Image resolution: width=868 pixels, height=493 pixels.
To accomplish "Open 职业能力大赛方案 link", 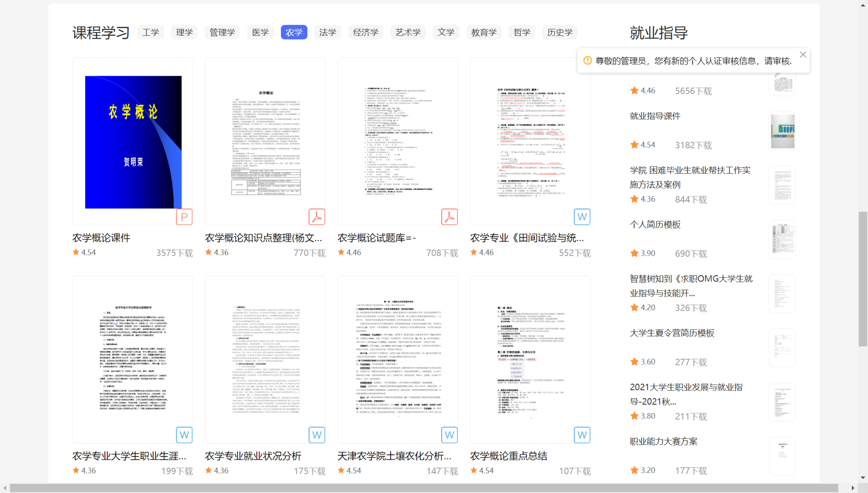I will [663, 441].
